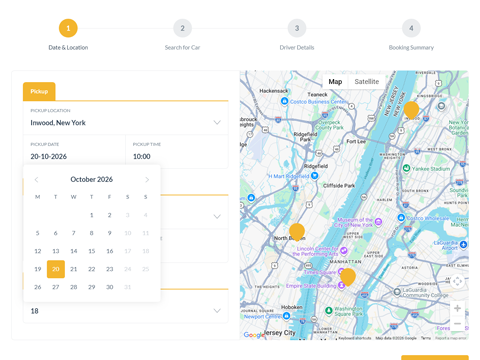480x360 pixels.
Task: Choose October 22 in calendar
Action: [x=92, y=269]
